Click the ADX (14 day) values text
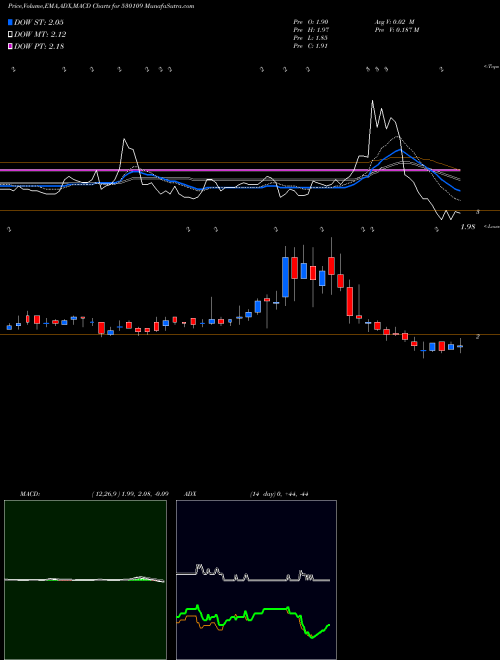Image resolution: width=500 pixels, height=660 pixels. (x=279, y=494)
